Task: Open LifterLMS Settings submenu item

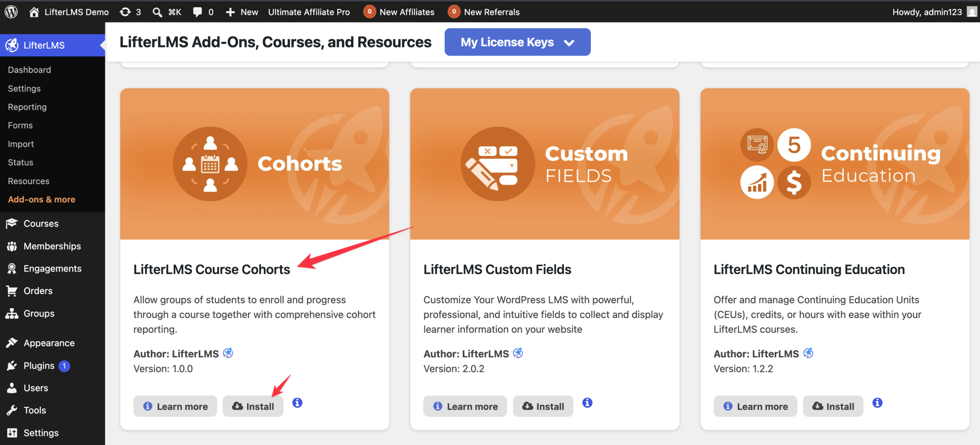Action: coord(24,88)
